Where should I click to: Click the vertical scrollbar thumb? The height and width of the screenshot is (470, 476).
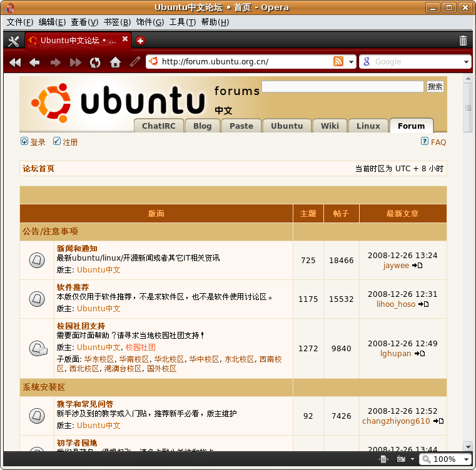[468, 107]
